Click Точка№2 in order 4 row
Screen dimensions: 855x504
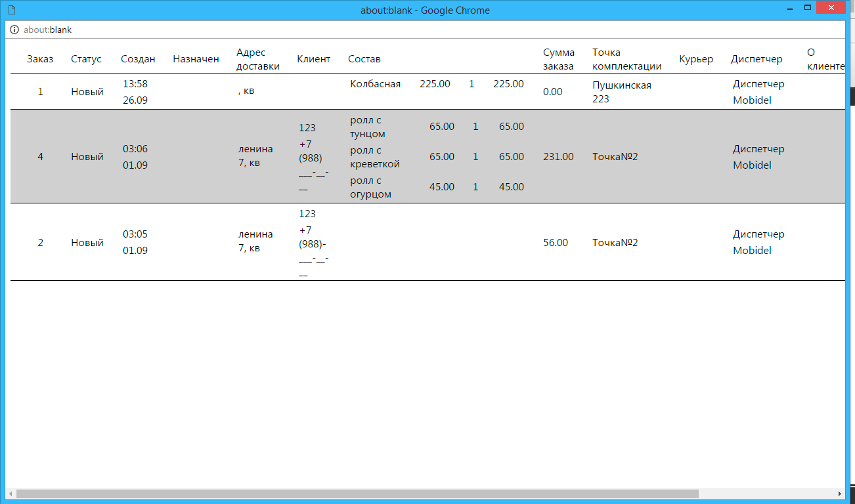tap(615, 157)
